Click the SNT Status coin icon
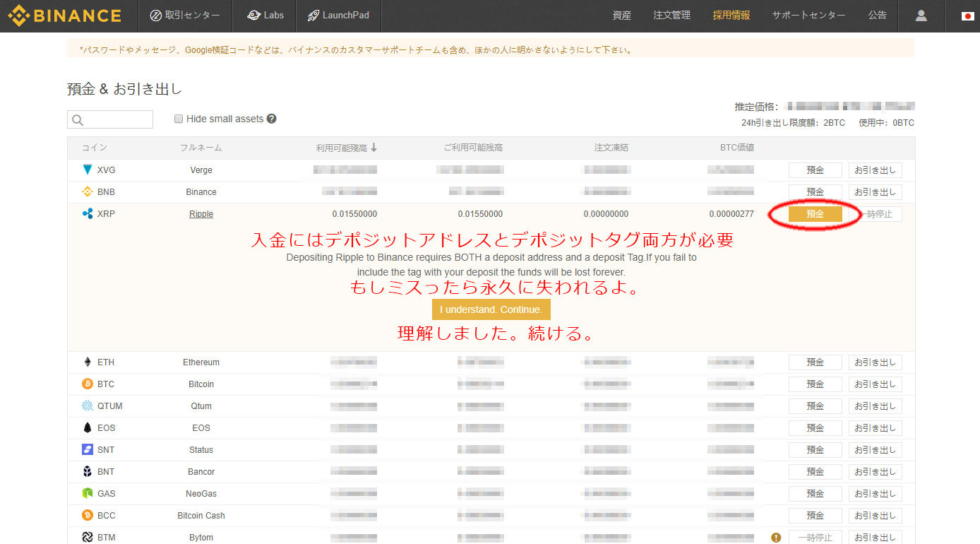Image resolution: width=980 pixels, height=544 pixels. click(88, 449)
